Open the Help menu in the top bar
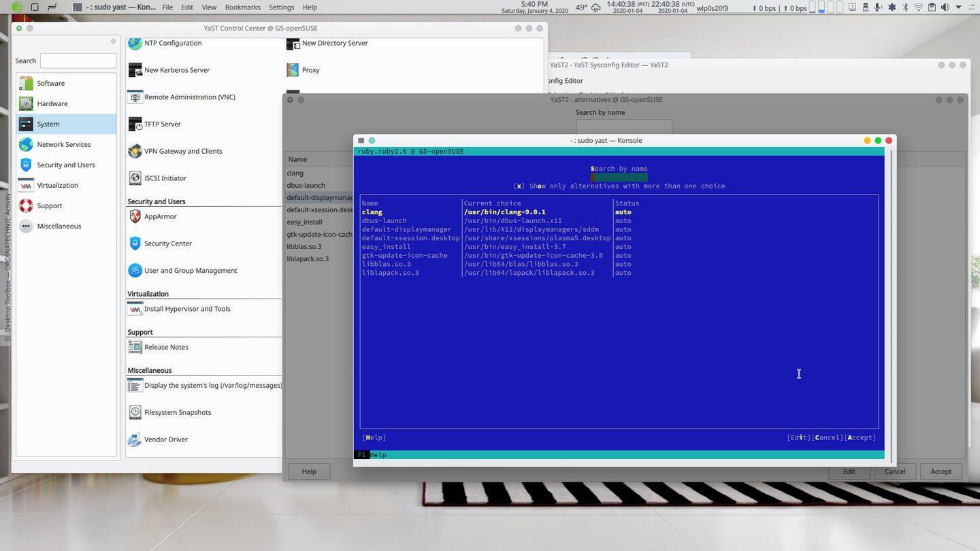 310,7
